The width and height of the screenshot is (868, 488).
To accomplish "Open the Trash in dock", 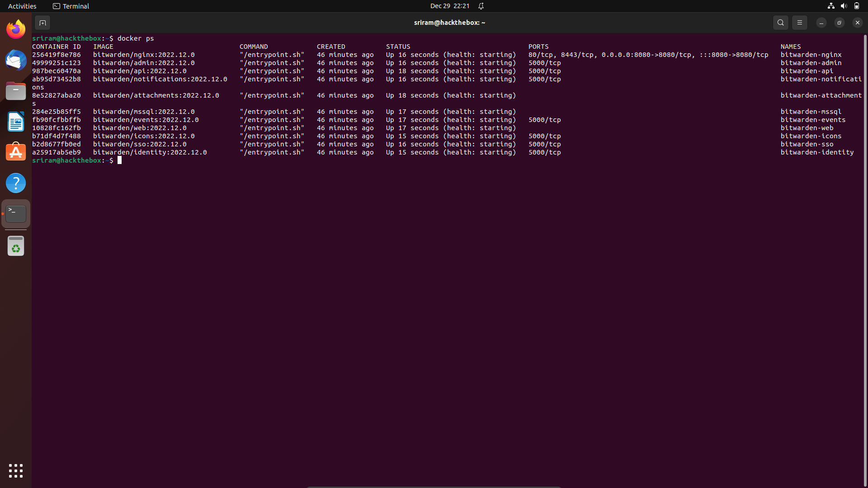I will [16, 247].
